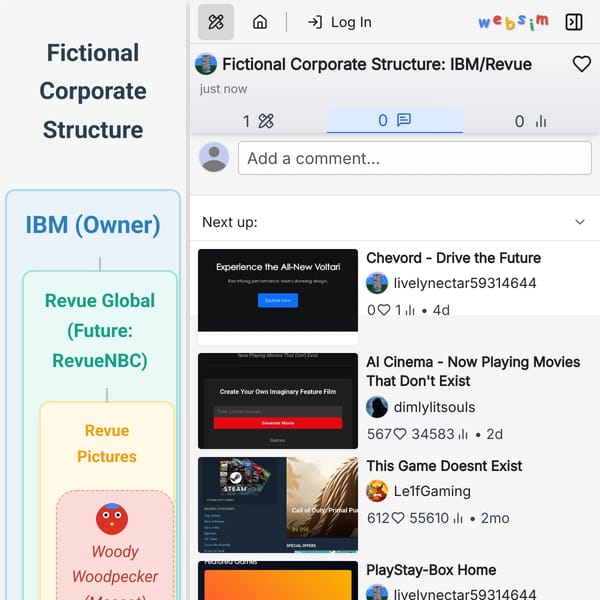Open dimlylitsouls user profile
600x600 pixels.
pos(434,407)
